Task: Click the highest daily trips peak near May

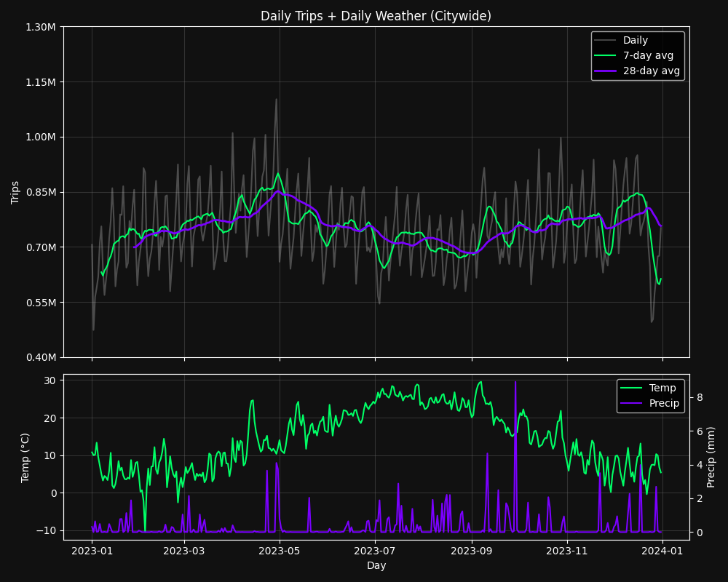Action: pyautogui.click(x=276, y=100)
